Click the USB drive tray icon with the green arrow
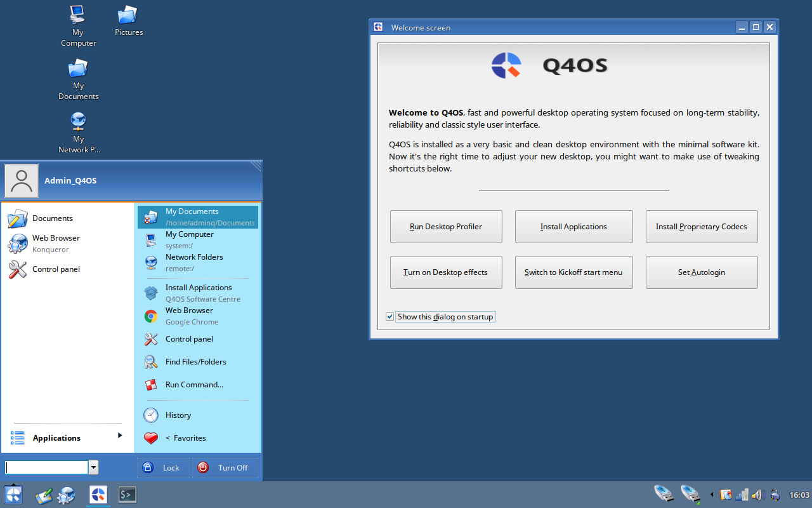This screenshot has width=812, height=508. click(x=690, y=493)
